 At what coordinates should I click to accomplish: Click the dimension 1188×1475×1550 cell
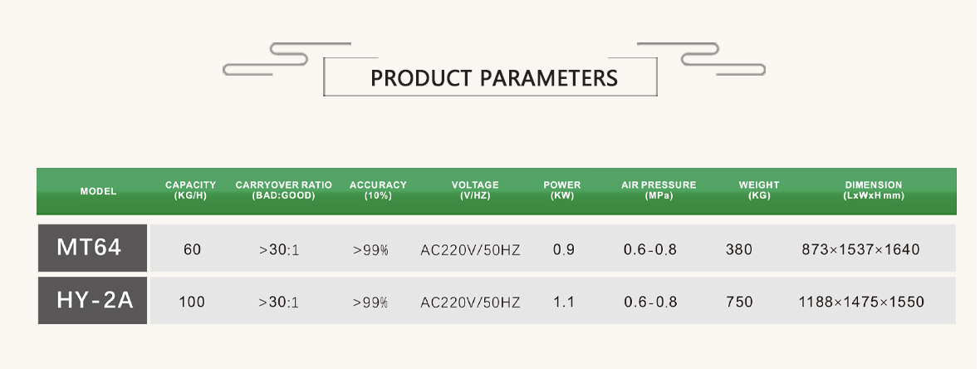(861, 302)
